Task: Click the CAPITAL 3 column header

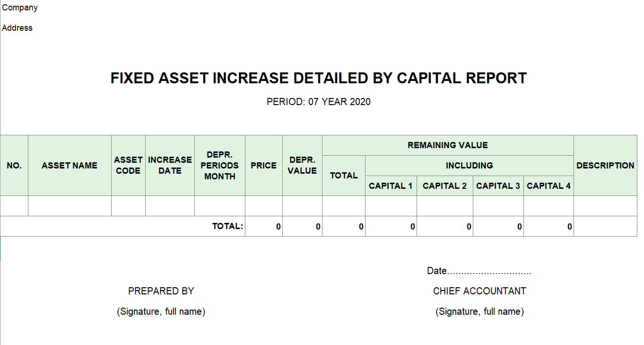Action: click(x=498, y=186)
